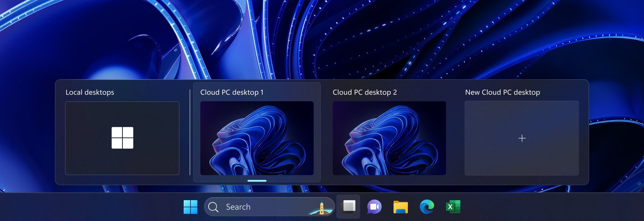Click the "Cloud PC desktop 2" label
644x221 pixels.
[364, 92]
